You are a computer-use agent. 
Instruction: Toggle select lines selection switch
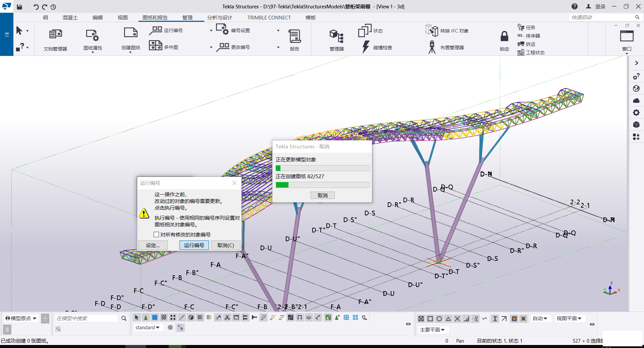tap(182, 318)
